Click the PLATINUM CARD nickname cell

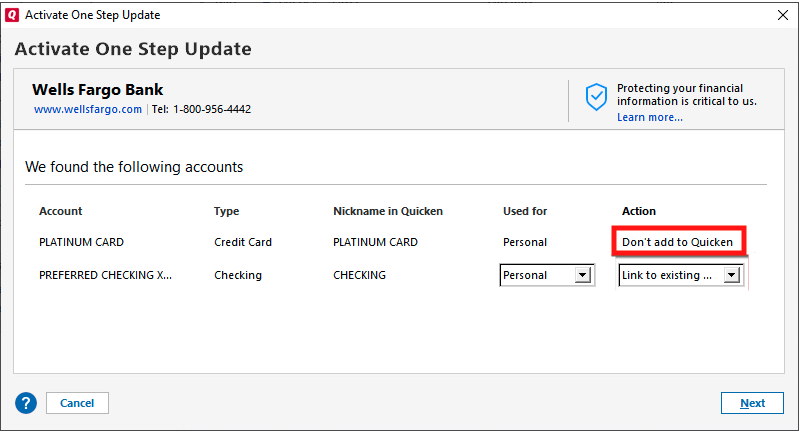pos(375,242)
